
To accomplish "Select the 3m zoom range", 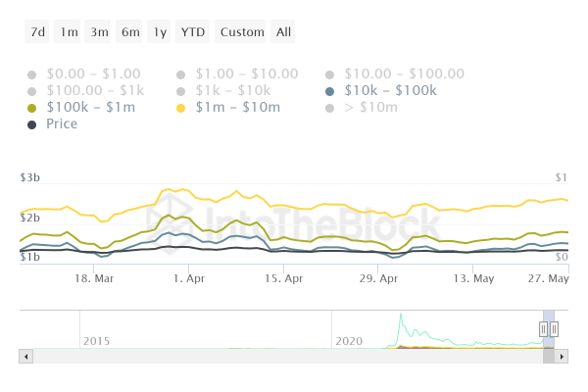I will [x=99, y=32].
